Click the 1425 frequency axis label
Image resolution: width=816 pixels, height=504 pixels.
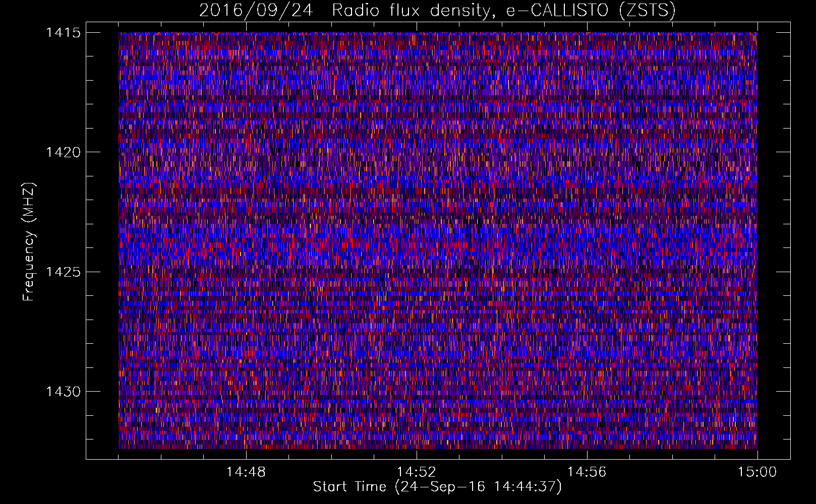[x=63, y=272]
